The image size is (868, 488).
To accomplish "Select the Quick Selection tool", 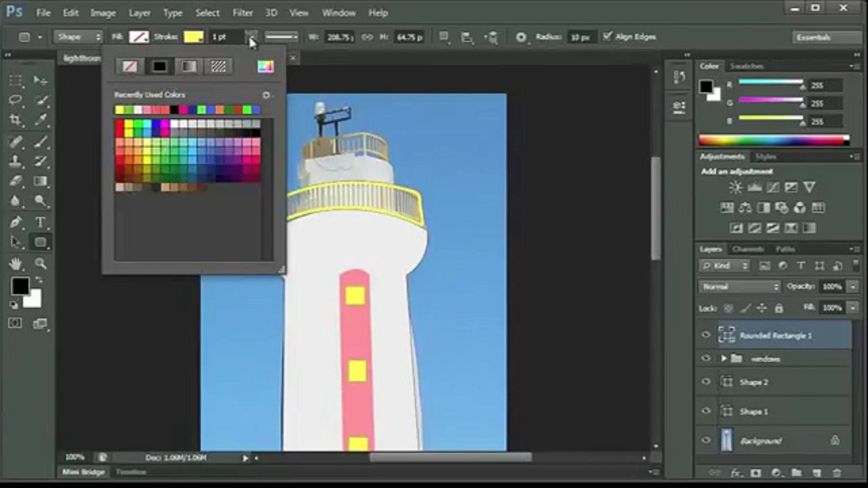I will pos(41,100).
